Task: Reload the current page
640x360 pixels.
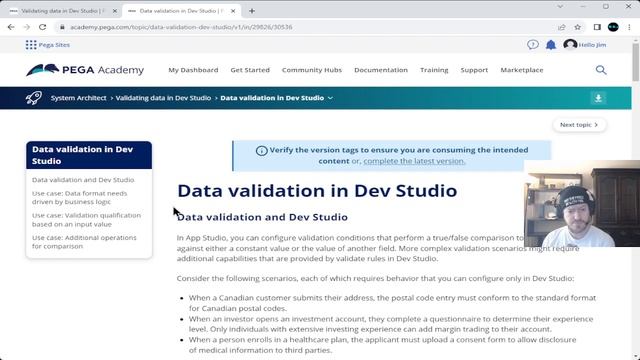Action: 42,27
